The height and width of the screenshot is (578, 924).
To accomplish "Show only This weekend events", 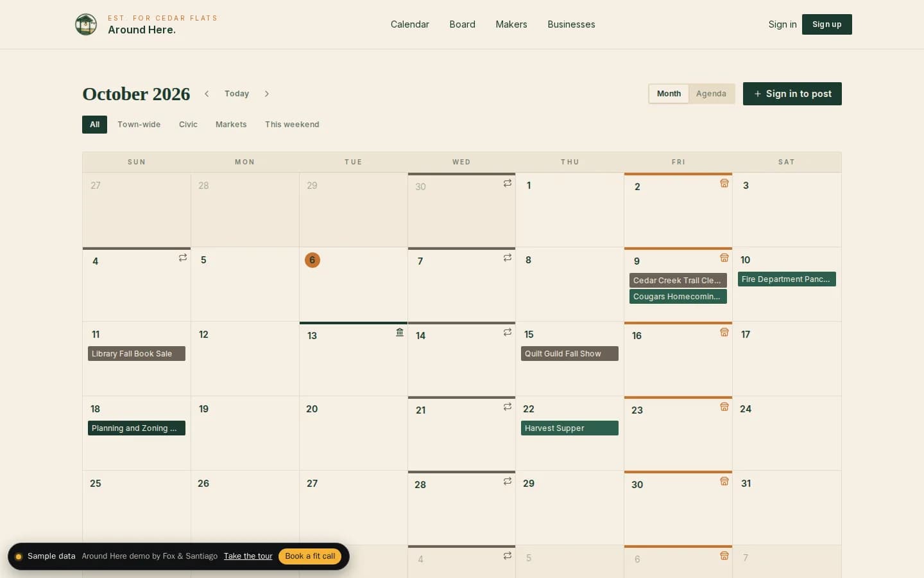I will (292, 125).
